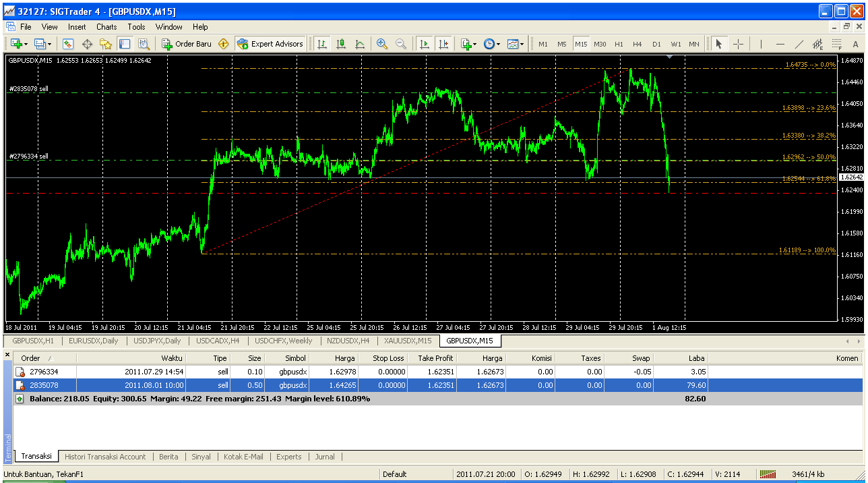Select the Equidistant Channel tool
Image resolution: width=868 pixels, height=483 pixels.
pos(818,44)
